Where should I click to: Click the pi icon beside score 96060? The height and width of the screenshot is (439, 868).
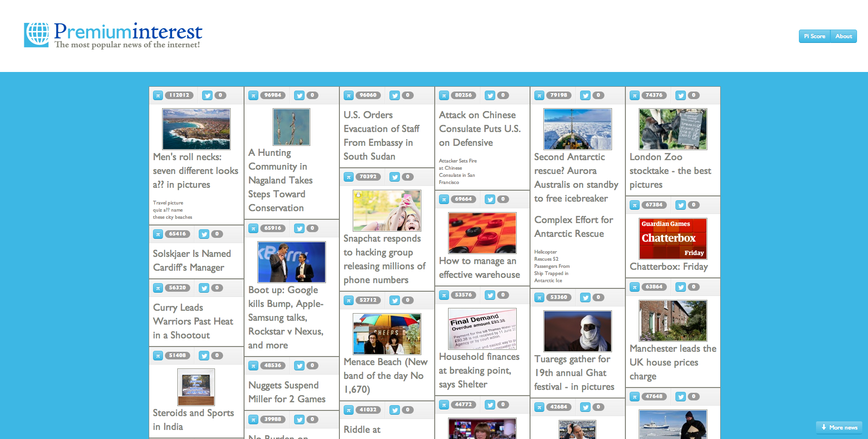(348, 95)
